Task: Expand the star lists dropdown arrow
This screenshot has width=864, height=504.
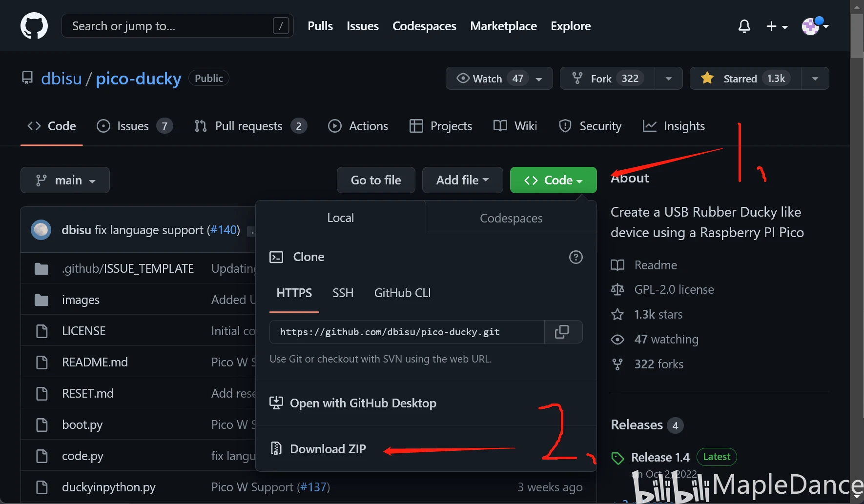Action: point(815,79)
